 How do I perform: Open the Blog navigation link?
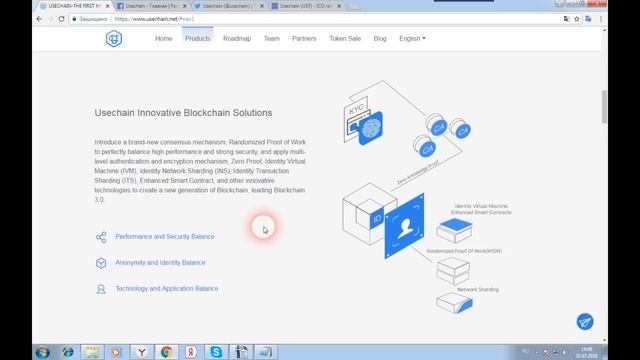380,38
